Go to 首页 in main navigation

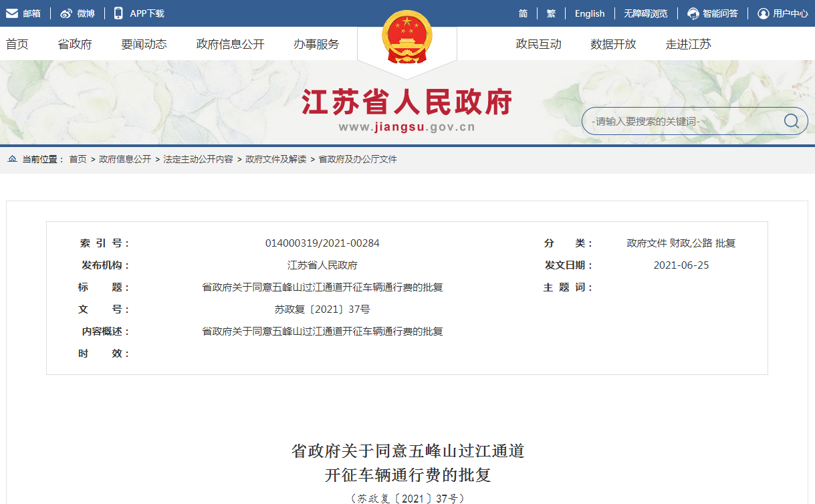pyautogui.click(x=17, y=44)
